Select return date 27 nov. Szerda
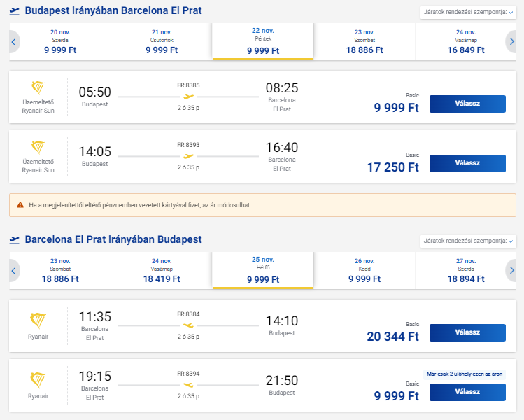Screen dimensions: 524x420 [466, 270]
